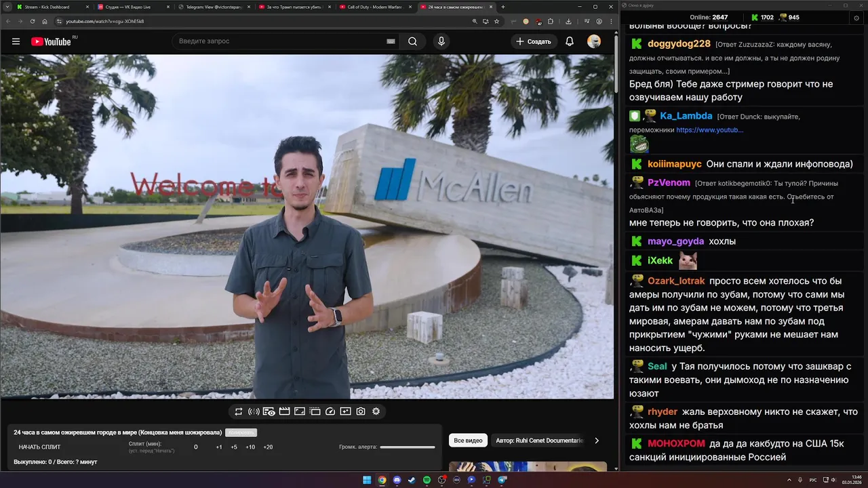Open the extension settings gear in toolbar
This screenshot has width=868, height=488.
pos(376,411)
